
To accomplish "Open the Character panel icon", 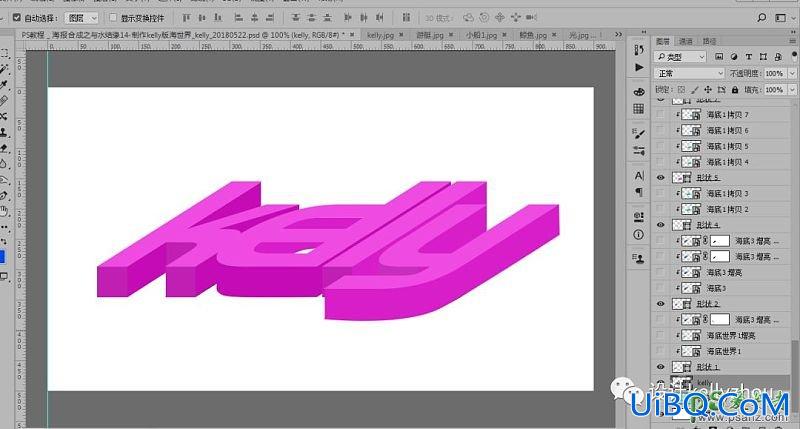I will point(639,175).
